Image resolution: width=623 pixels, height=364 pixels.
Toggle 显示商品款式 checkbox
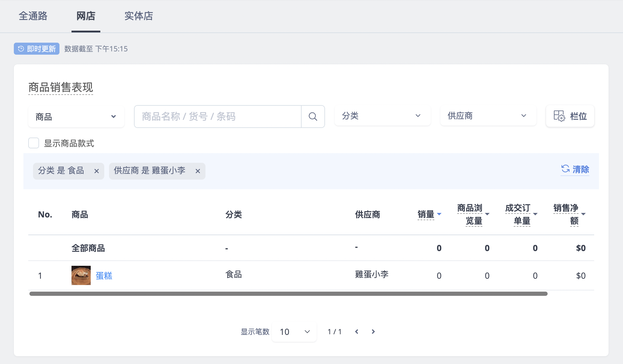(x=34, y=143)
